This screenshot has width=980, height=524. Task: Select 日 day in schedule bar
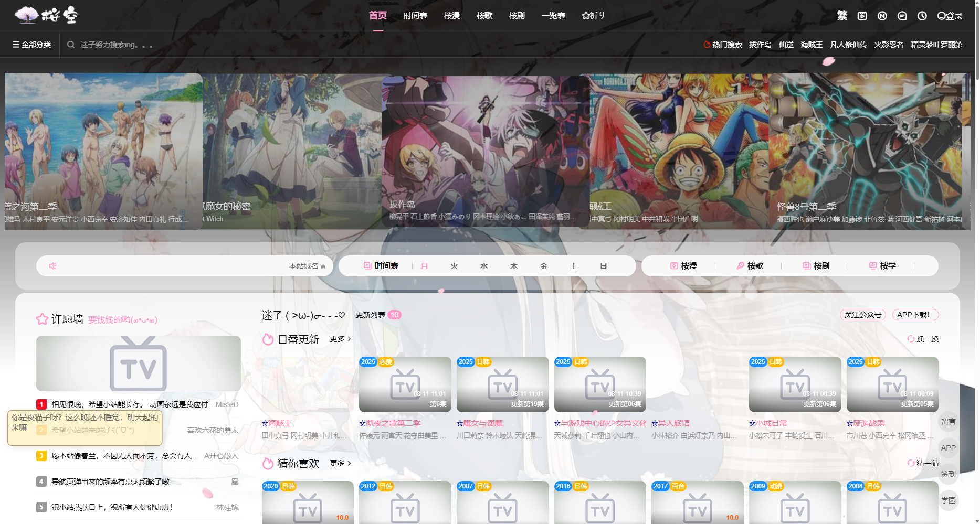pos(604,266)
